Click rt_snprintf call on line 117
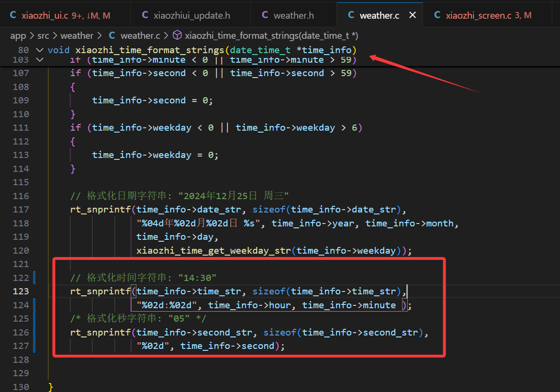This screenshot has width=560, height=392. [100, 210]
